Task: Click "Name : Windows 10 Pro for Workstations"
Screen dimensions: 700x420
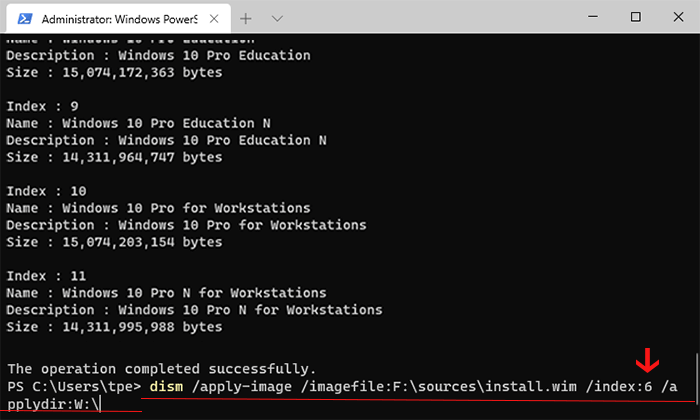Action: [x=158, y=208]
